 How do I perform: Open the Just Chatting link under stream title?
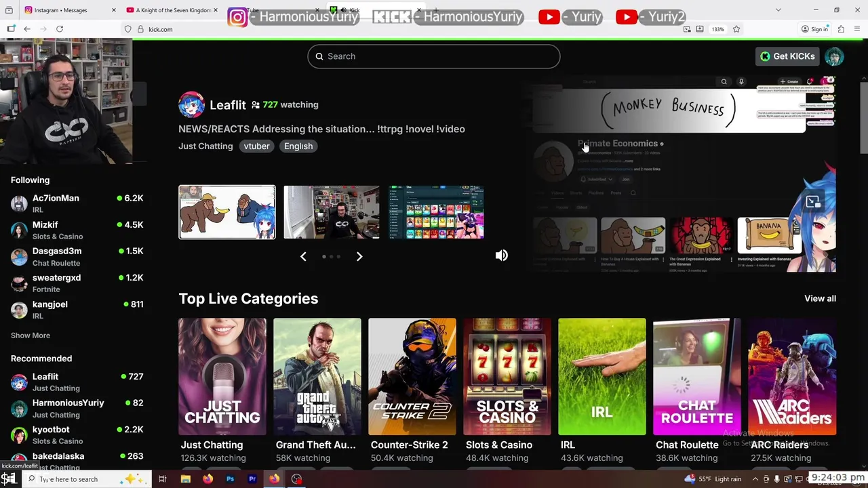pyautogui.click(x=205, y=146)
